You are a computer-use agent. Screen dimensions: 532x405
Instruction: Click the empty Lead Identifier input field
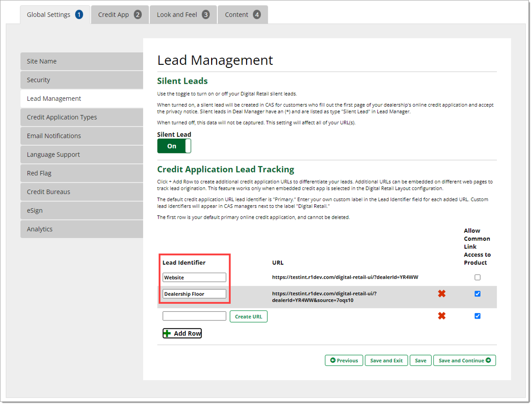[194, 316]
